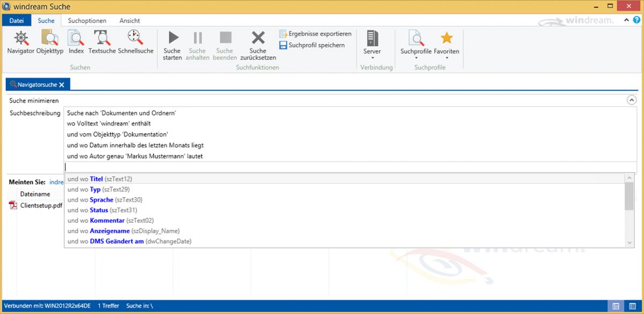Open the Index search tool
Screen dimensions: 644x314
pos(76,42)
